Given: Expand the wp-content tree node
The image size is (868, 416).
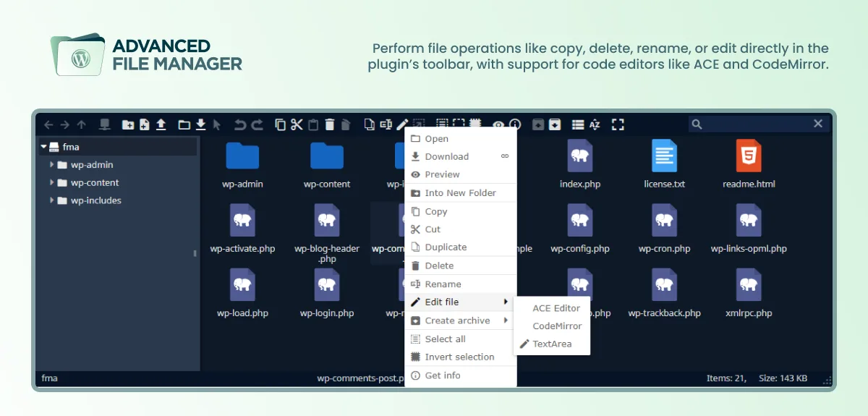Looking at the screenshot, I should coord(52,183).
